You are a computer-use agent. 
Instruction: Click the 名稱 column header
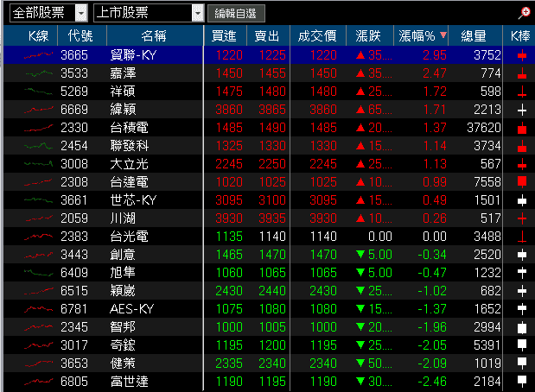pyautogui.click(x=154, y=35)
